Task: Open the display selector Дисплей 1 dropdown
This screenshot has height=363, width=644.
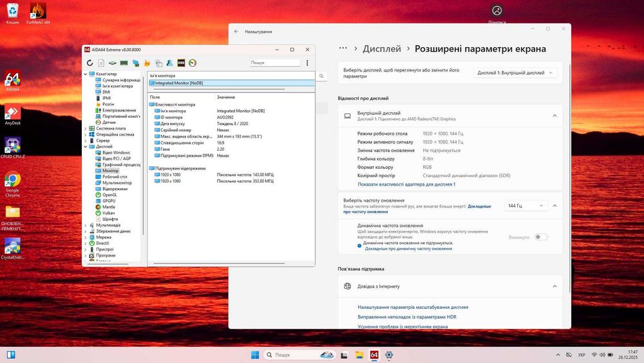Action: [x=515, y=73]
